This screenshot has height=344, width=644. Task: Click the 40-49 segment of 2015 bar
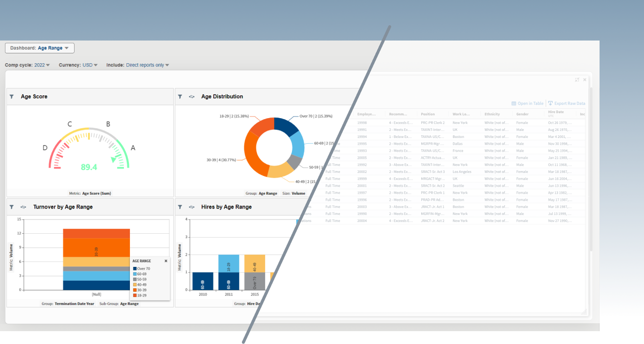(255, 263)
